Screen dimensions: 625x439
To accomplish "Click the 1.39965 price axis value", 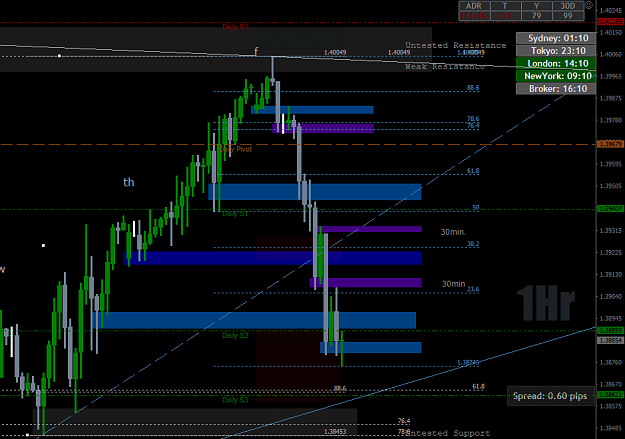I will [x=611, y=76].
